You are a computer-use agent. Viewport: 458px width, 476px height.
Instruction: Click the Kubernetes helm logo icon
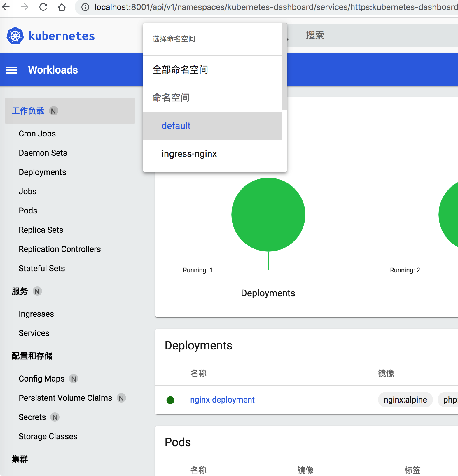coord(15,36)
